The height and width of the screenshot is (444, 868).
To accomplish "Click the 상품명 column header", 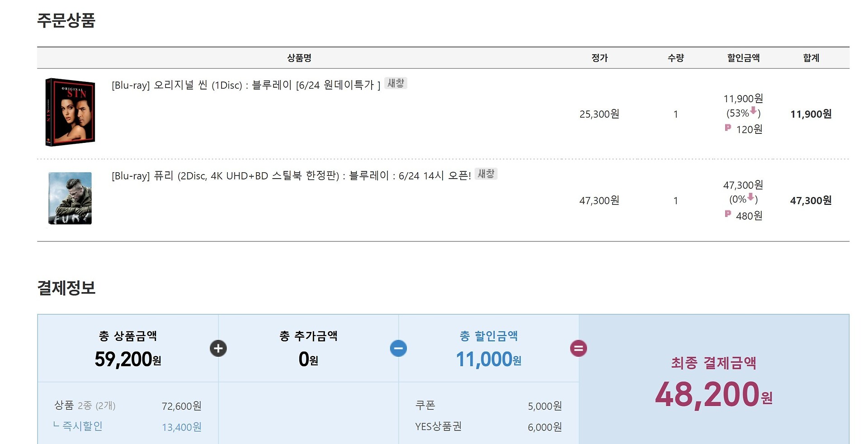I will coord(299,58).
